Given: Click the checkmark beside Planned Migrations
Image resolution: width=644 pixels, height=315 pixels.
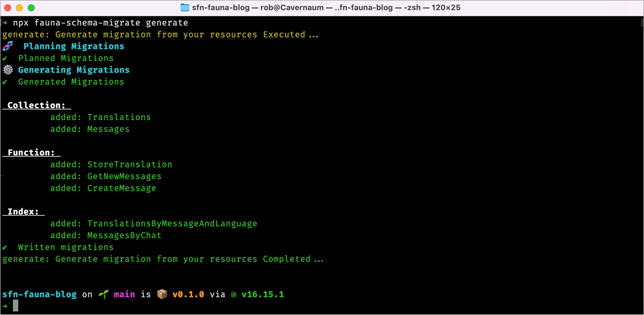Looking at the screenshot, I should pyautogui.click(x=5, y=58).
